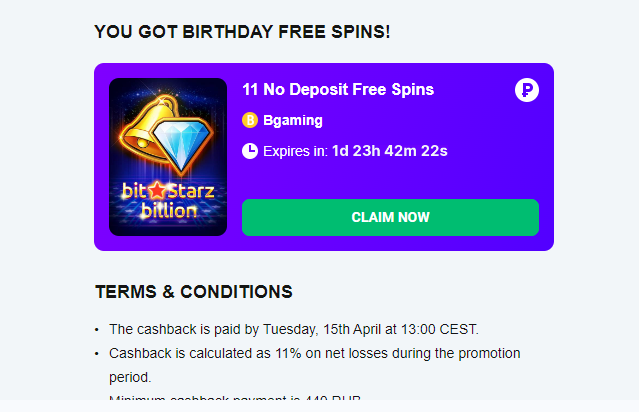The height and width of the screenshot is (412, 639).
Task: Click the term about Tuesday 15th April payout
Action: point(294,328)
